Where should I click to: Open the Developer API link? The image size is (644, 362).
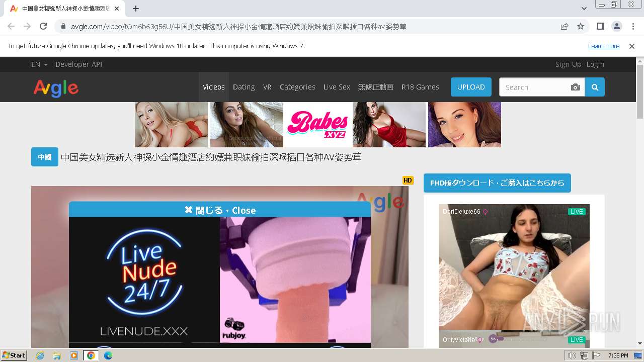point(78,64)
